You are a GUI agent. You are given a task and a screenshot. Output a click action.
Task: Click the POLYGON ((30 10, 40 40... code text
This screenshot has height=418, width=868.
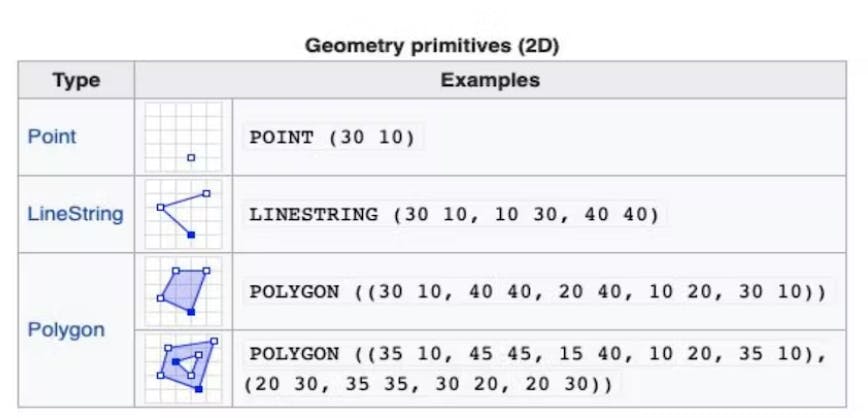(x=537, y=291)
